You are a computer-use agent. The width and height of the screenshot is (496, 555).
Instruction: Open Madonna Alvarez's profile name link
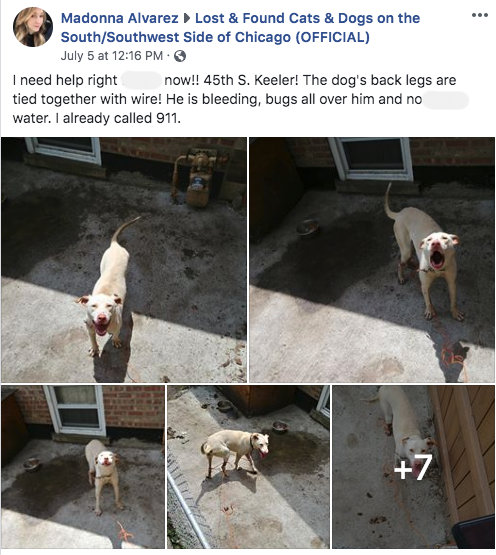coord(120,18)
